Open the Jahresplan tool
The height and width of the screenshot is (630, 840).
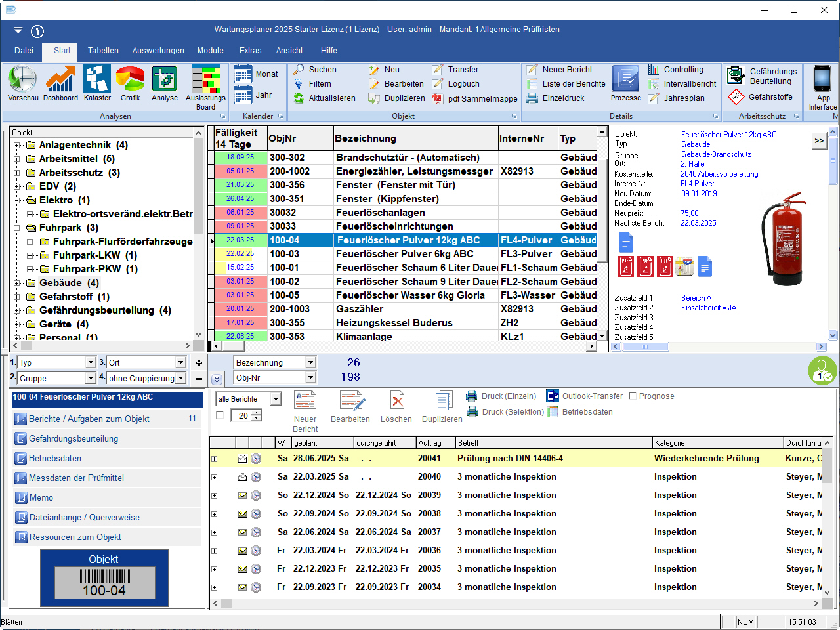pos(677,98)
